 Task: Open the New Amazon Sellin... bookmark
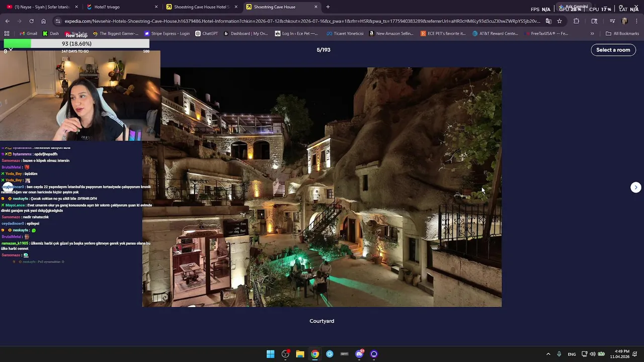[391, 34]
